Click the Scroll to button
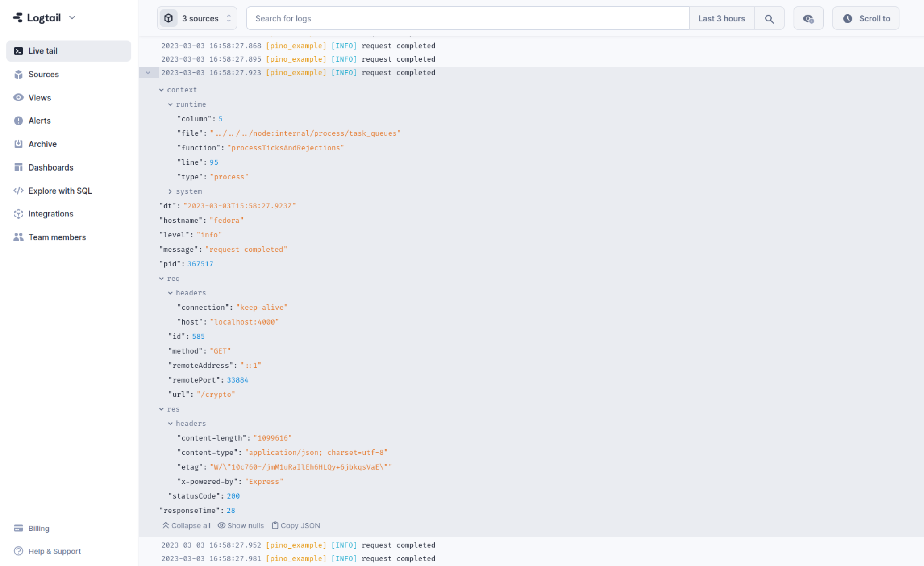This screenshot has width=924, height=566. (x=867, y=18)
